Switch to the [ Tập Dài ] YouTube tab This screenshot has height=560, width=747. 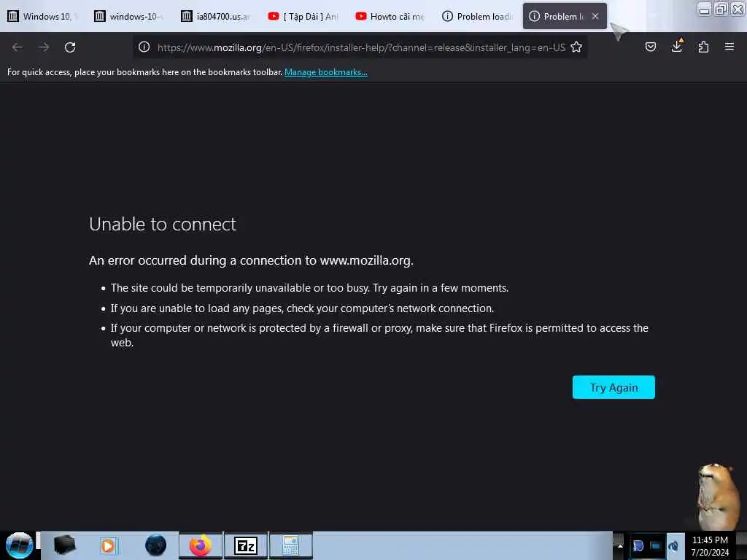pyautogui.click(x=304, y=16)
